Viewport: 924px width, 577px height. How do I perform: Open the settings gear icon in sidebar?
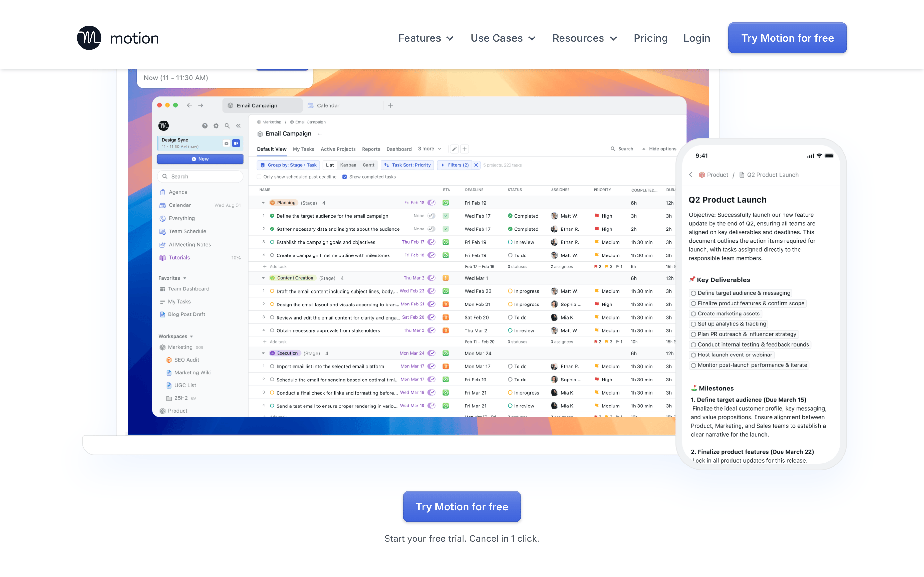[x=216, y=126]
